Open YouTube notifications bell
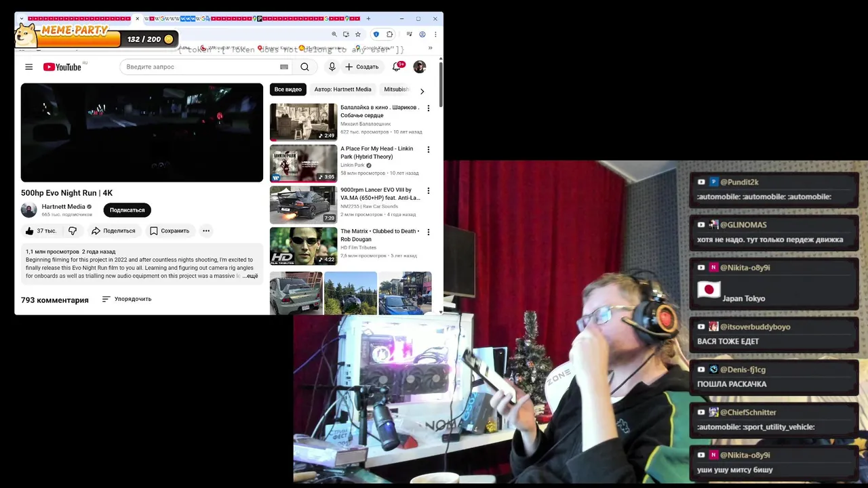Image resolution: width=868 pixels, height=488 pixels. (x=397, y=66)
